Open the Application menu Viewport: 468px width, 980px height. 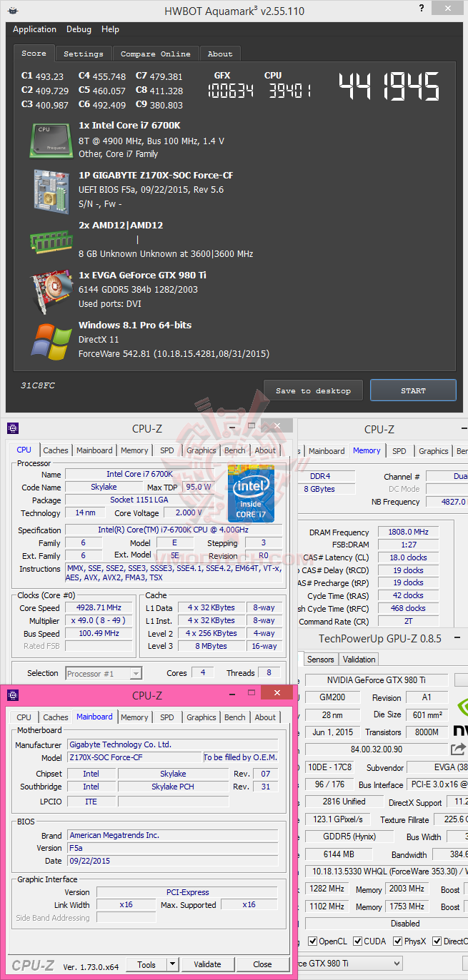34,29
